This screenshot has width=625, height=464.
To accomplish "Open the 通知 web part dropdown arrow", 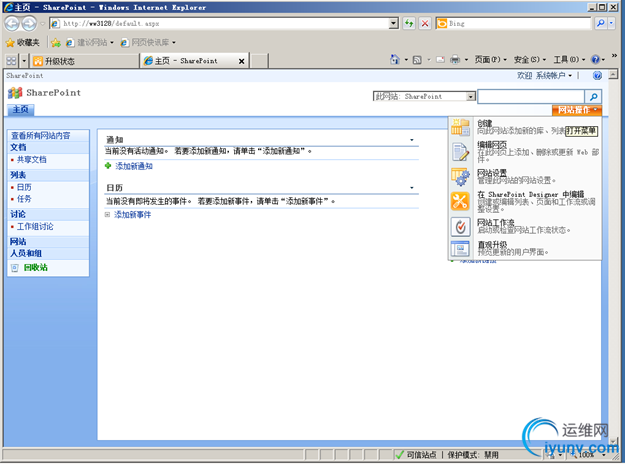I will pyautogui.click(x=412, y=140).
